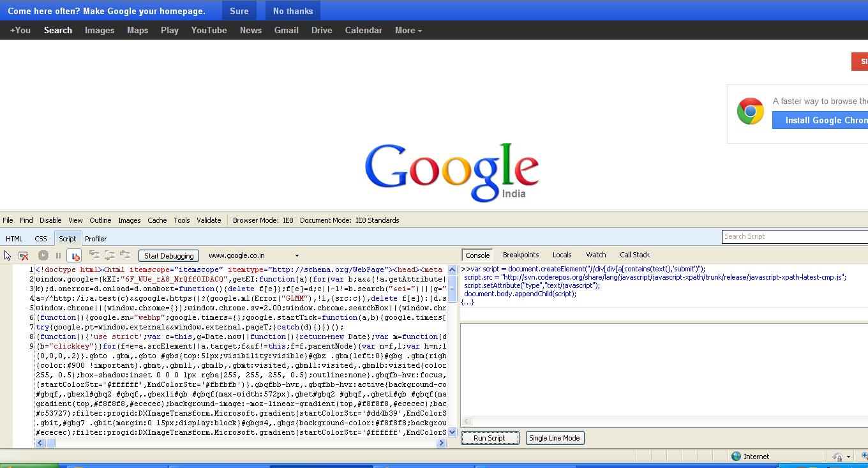Click the No thanks button
The width and height of the screenshot is (868, 468).
[x=293, y=11]
